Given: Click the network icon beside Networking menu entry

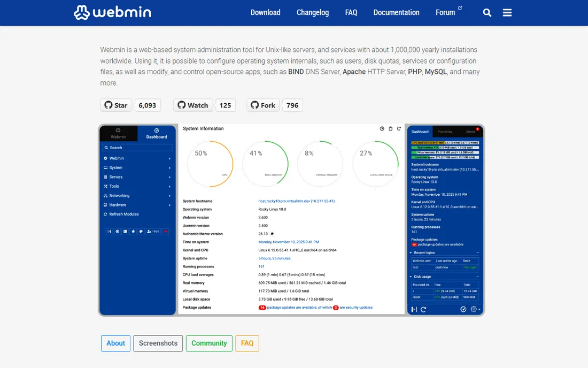Looking at the screenshot, I should [105, 195].
